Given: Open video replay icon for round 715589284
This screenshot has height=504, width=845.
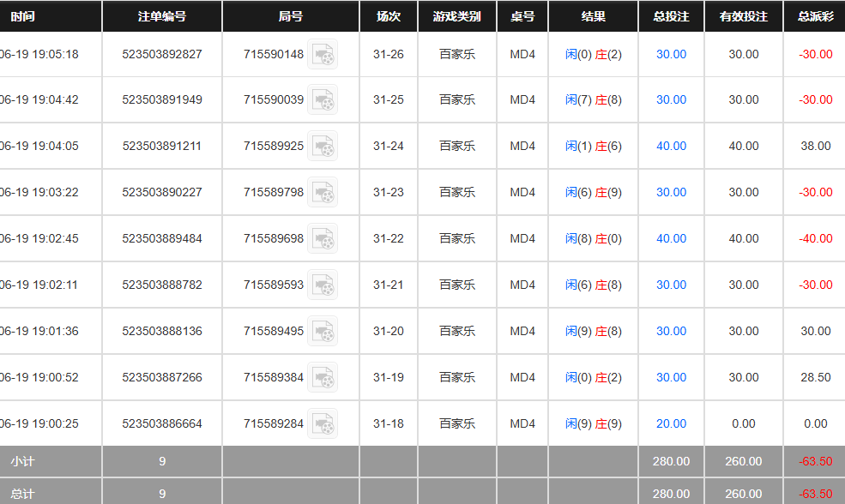Looking at the screenshot, I should (323, 423).
